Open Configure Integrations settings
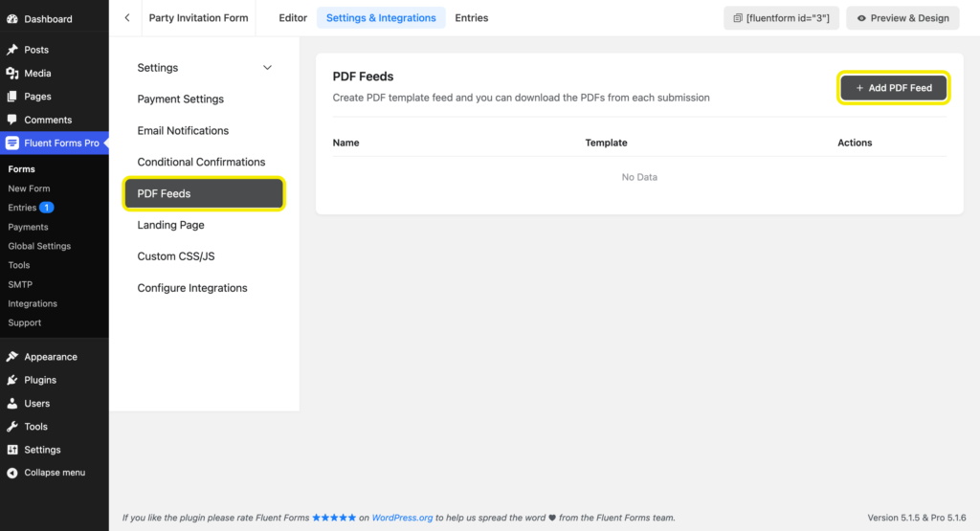Screen dimensions: 980x531 [192, 288]
